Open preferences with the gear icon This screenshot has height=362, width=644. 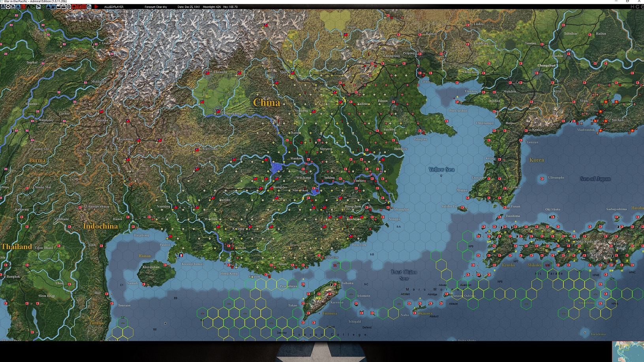8,7
